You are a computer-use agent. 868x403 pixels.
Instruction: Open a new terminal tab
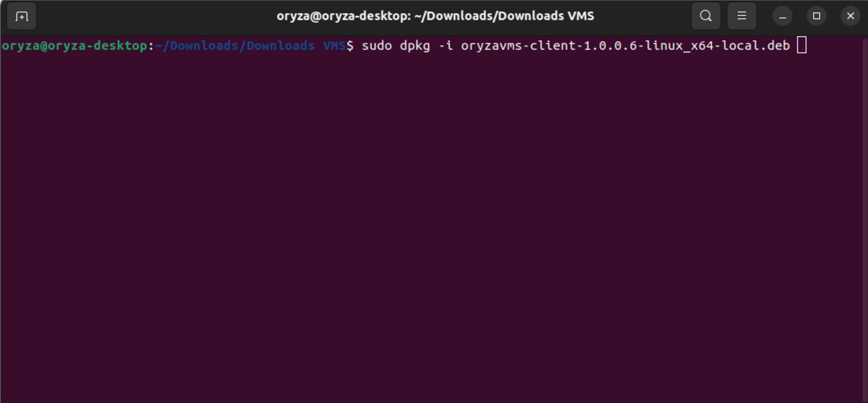22,16
